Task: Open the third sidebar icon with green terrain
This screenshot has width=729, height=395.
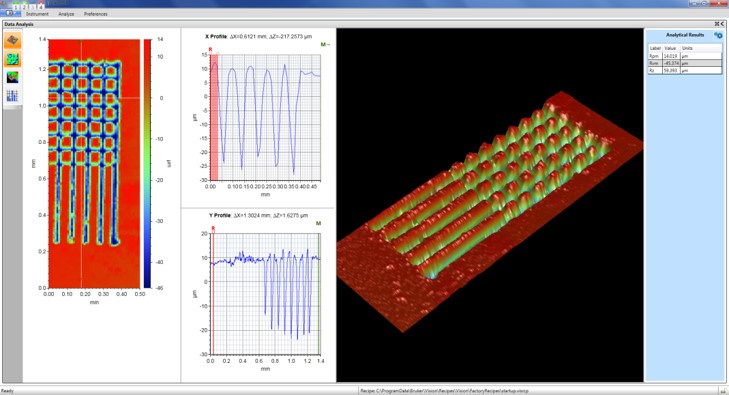Action: tap(13, 77)
